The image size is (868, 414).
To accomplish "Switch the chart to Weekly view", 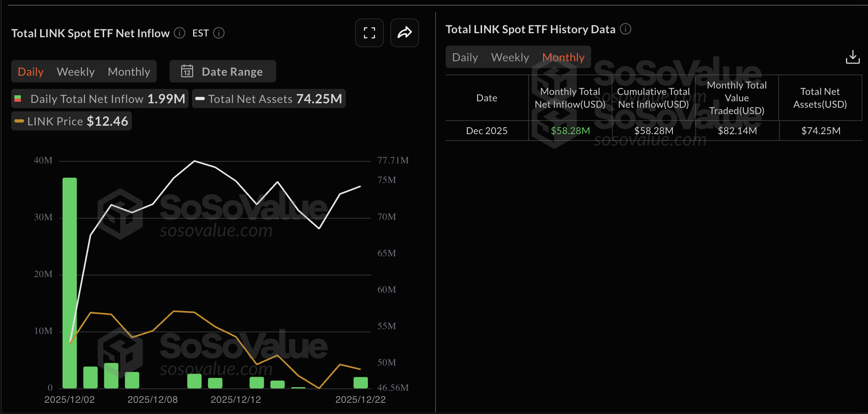I will 76,71.
